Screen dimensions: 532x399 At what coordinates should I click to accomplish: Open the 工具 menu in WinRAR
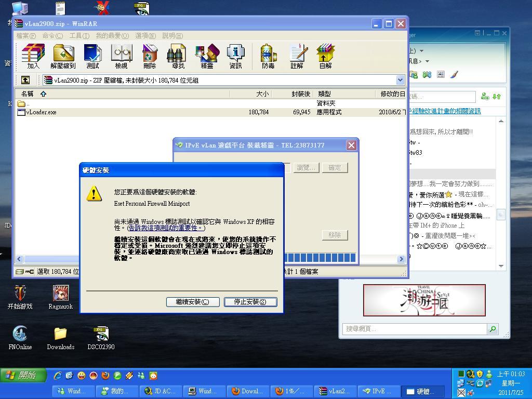pyautogui.click(x=79, y=36)
